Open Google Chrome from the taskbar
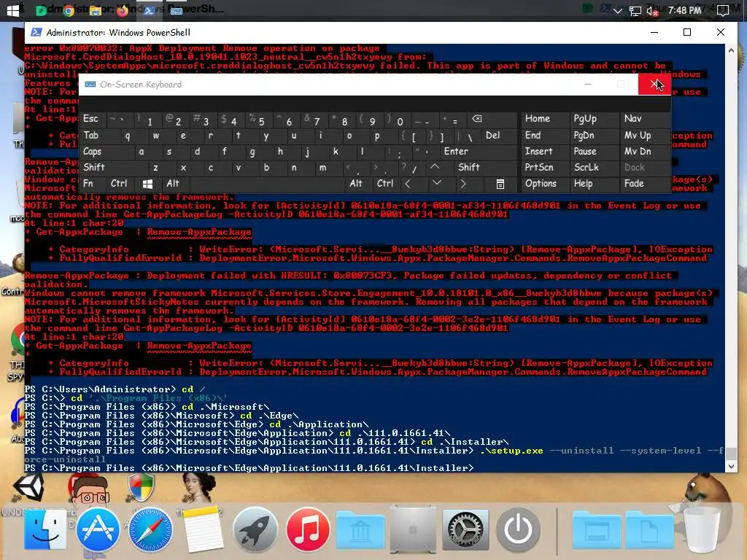Viewport: 747px width, 560px height. 69,10
